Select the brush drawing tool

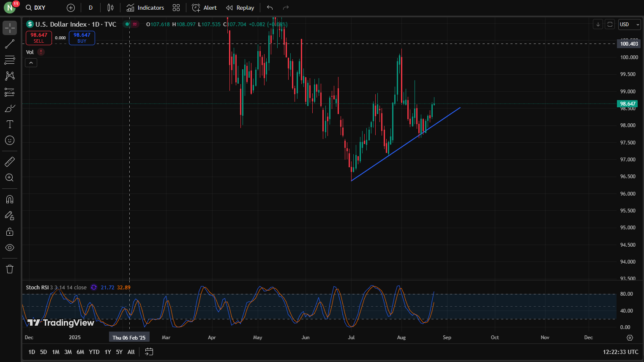(x=10, y=108)
